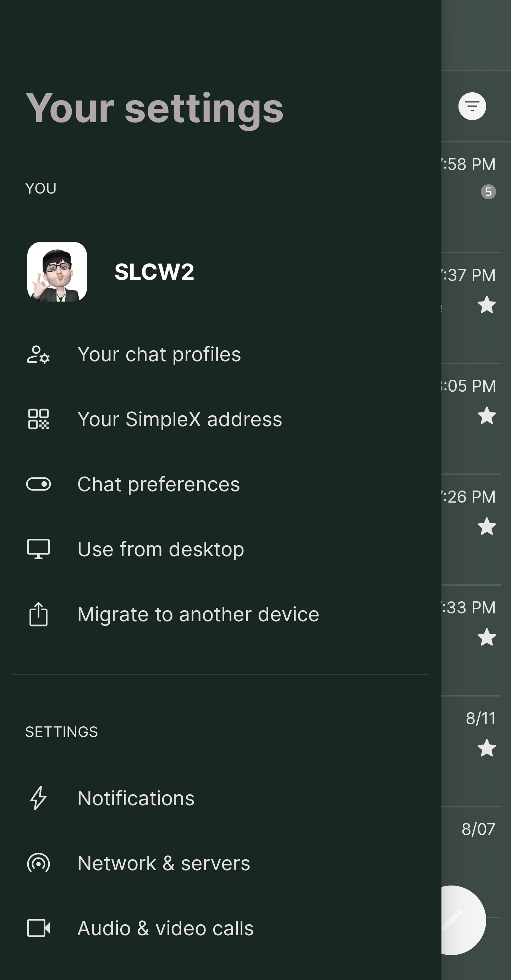This screenshot has height=980, width=511.
Task: Open Your SimpleX address
Action: [180, 419]
